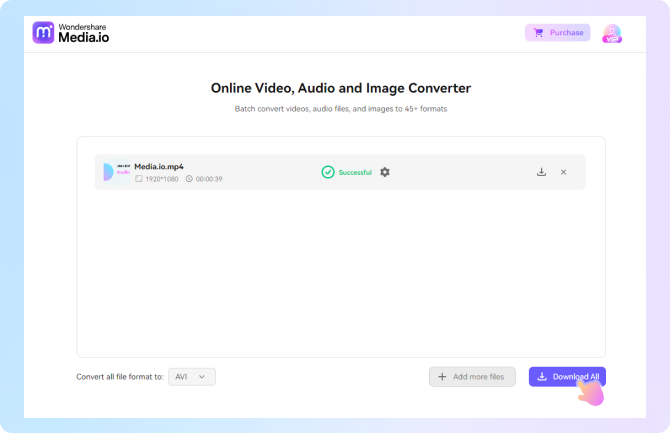Image resolution: width=670 pixels, height=433 pixels.
Task: Click the batch convert subtitle text
Action: click(341, 109)
